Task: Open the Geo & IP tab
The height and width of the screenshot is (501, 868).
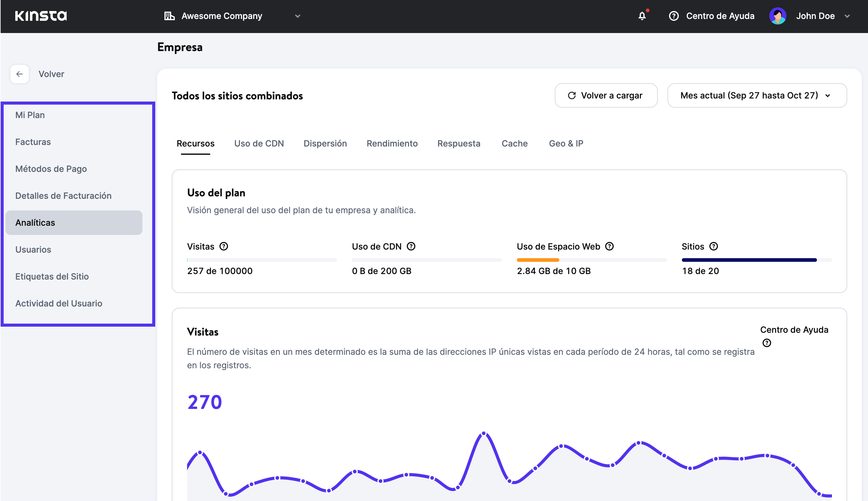Action: tap(566, 143)
